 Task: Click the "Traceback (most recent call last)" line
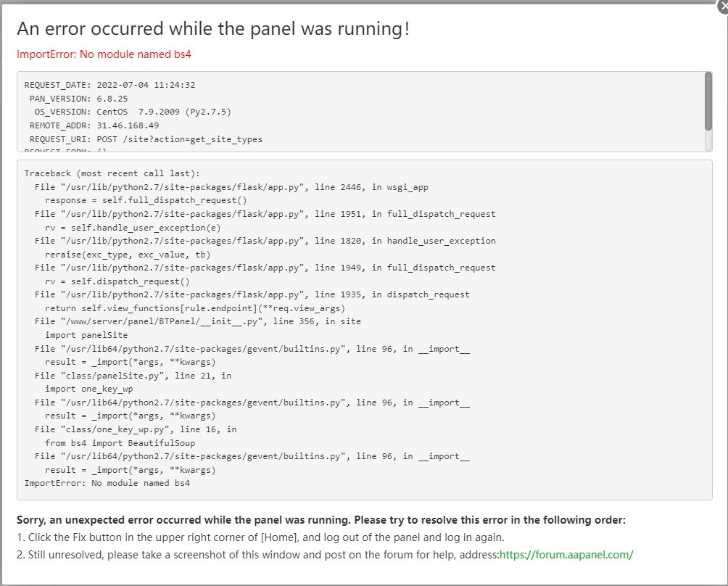click(x=112, y=173)
